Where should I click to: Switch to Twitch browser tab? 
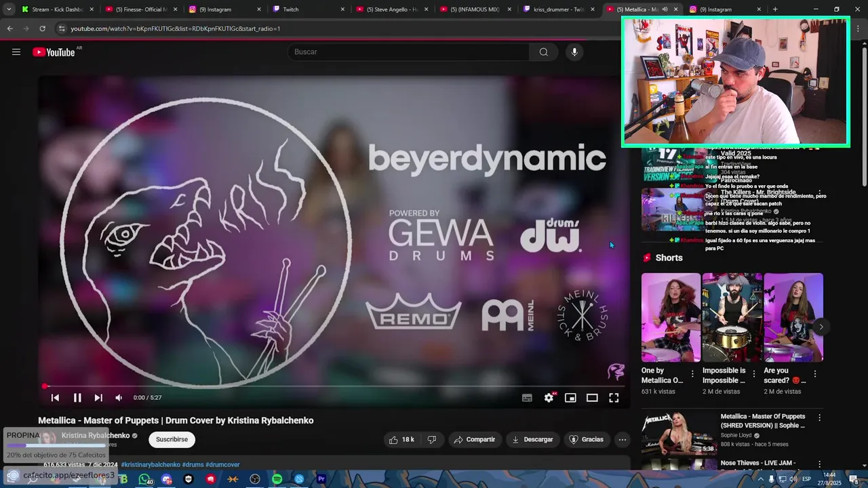[309, 9]
